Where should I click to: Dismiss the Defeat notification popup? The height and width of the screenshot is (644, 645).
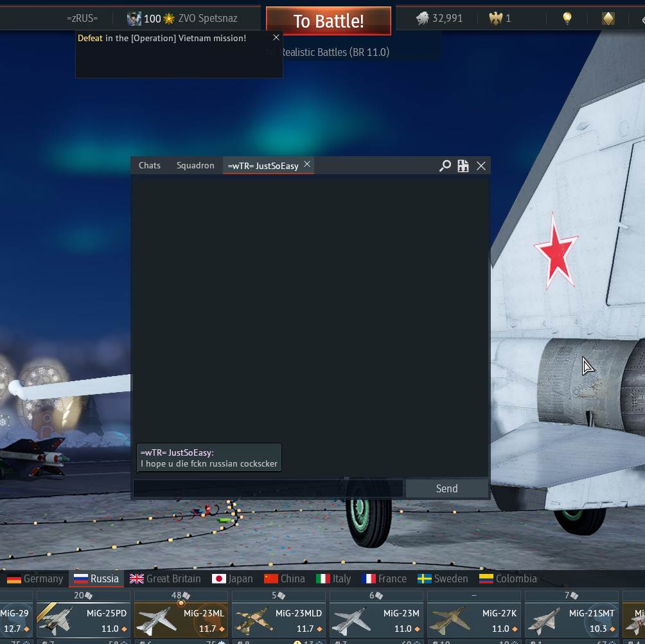pyautogui.click(x=276, y=38)
